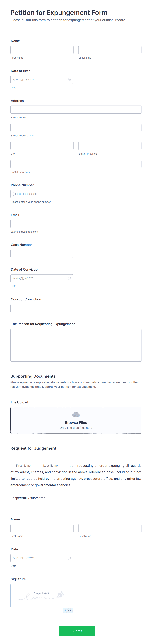Click the Last Name field under Name
Viewport: 152px width, 644px height.
click(x=110, y=49)
